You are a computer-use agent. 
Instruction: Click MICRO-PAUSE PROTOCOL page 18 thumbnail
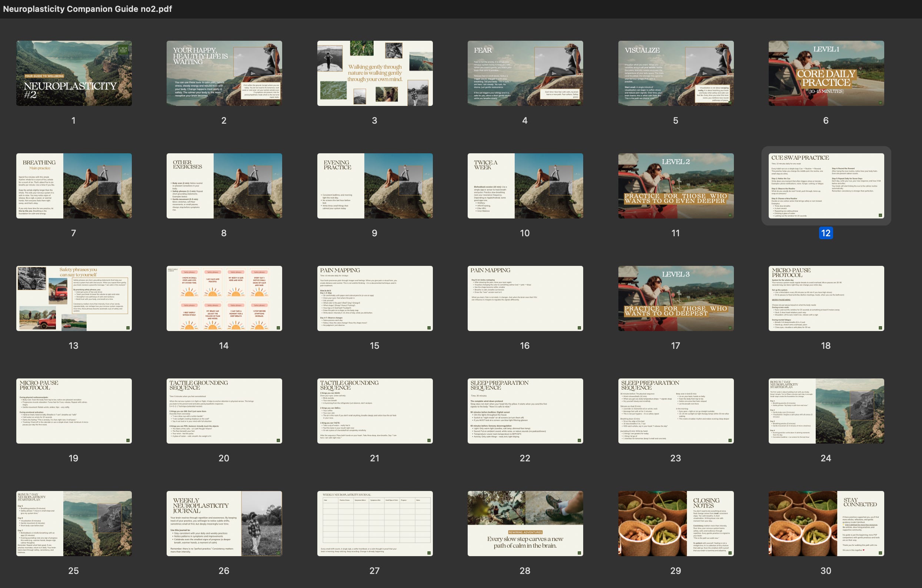826,298
